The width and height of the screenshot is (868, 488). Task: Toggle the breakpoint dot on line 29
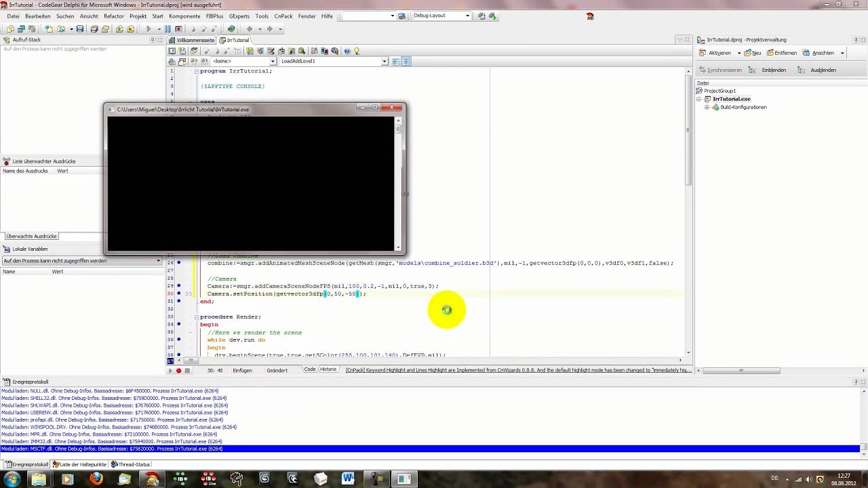(x=179, y=286)
